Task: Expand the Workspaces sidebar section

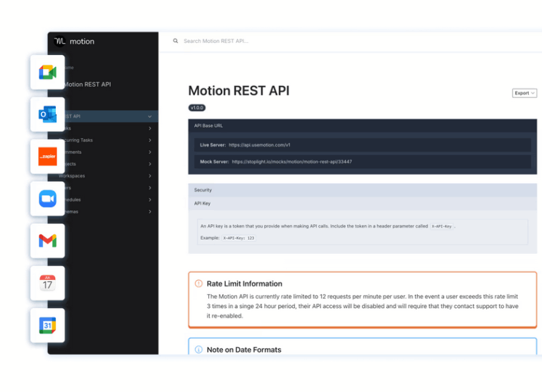Action: 150,176
